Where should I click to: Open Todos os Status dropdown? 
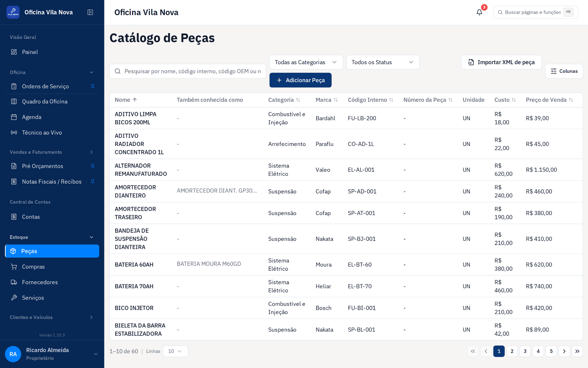[x=383, y=62]
